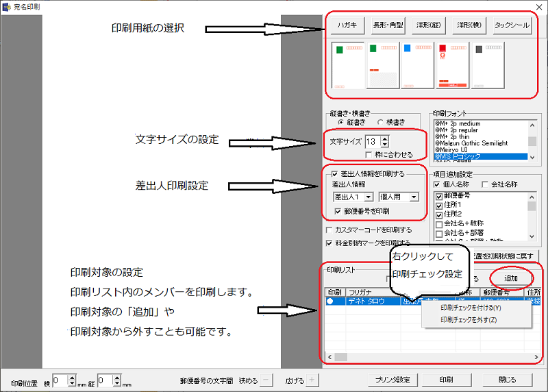Image resolution: width=548 pixels, height=392 pixels.
Task: Click the print list scroll-right arrow
Action: coord(536,357)
